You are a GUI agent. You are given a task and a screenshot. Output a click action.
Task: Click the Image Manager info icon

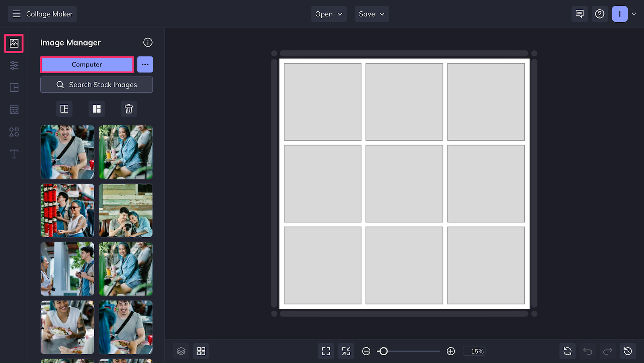coord(148,42)
